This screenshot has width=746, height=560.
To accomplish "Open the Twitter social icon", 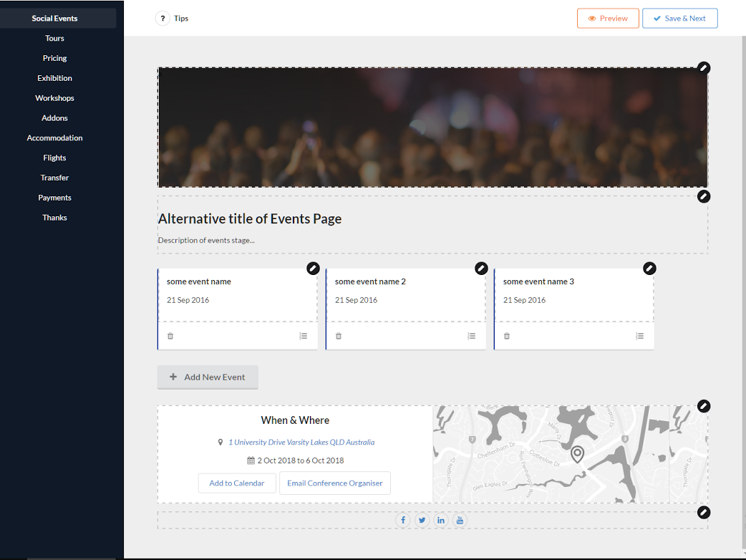I will click(x=422, y=520).
